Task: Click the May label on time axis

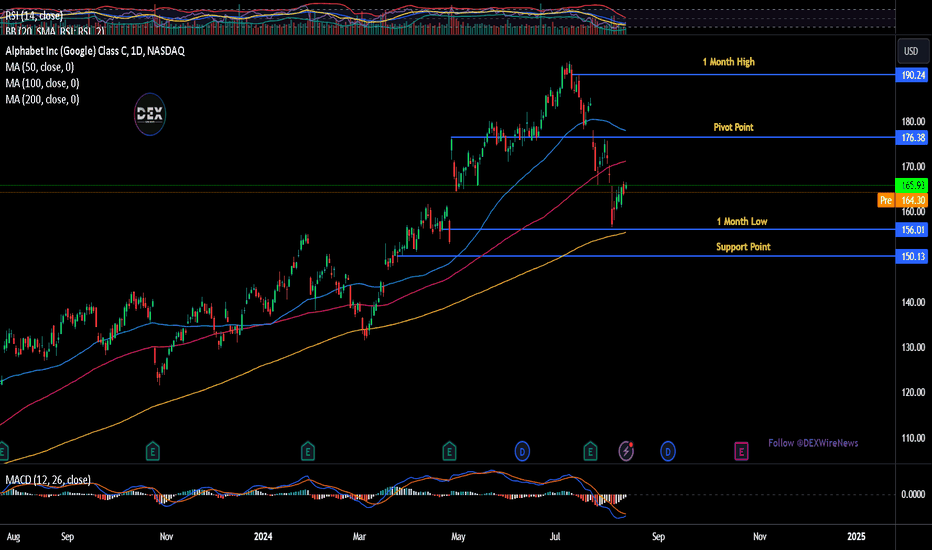Action: click(x=458, y=536)
